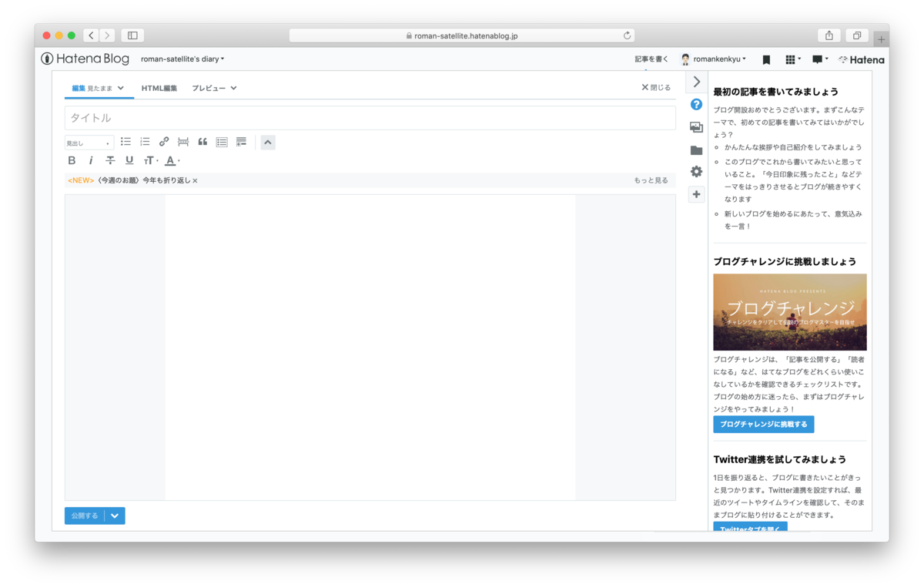Toggle the Safari sidebar button
Viewport: 924px width, 588px height.
pyautogui.click(x=132, y=35)
